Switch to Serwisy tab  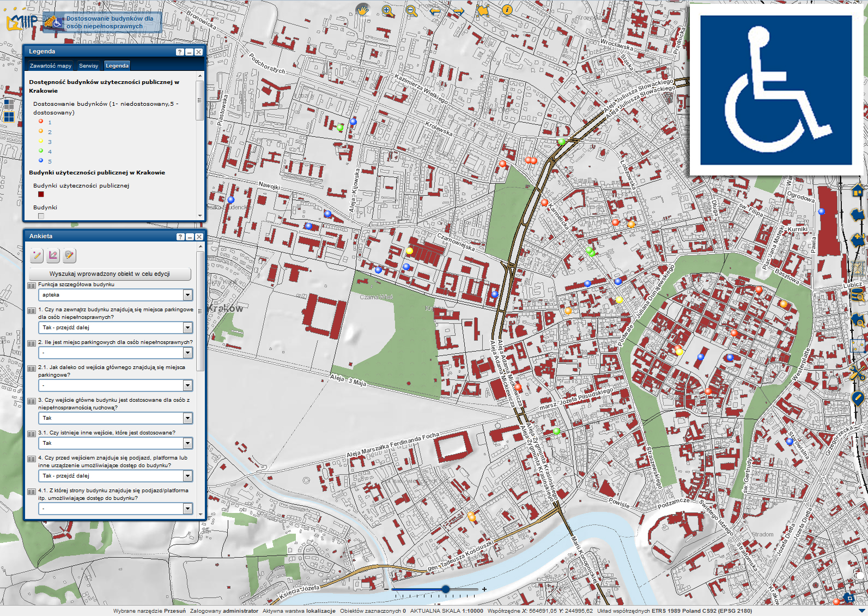89,65
